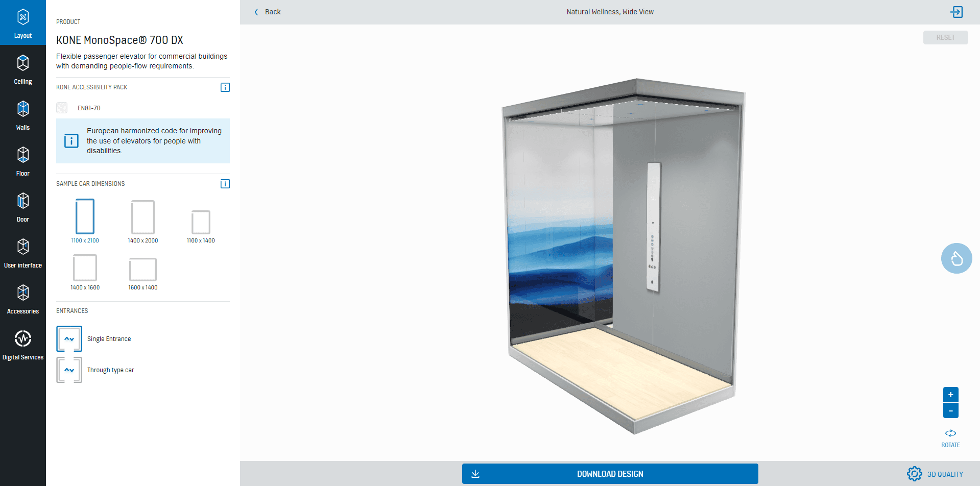Click DOWNLOAD DESIGN button

(610, 474)
